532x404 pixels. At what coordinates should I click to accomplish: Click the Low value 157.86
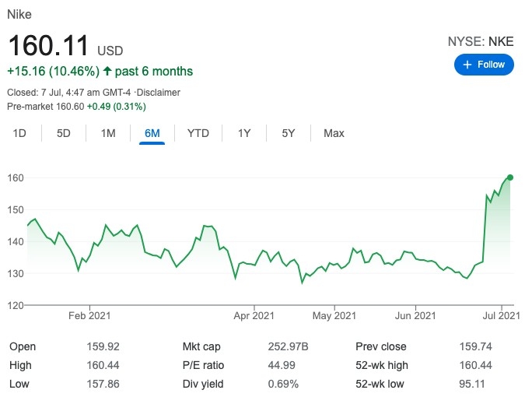point(103,384)
